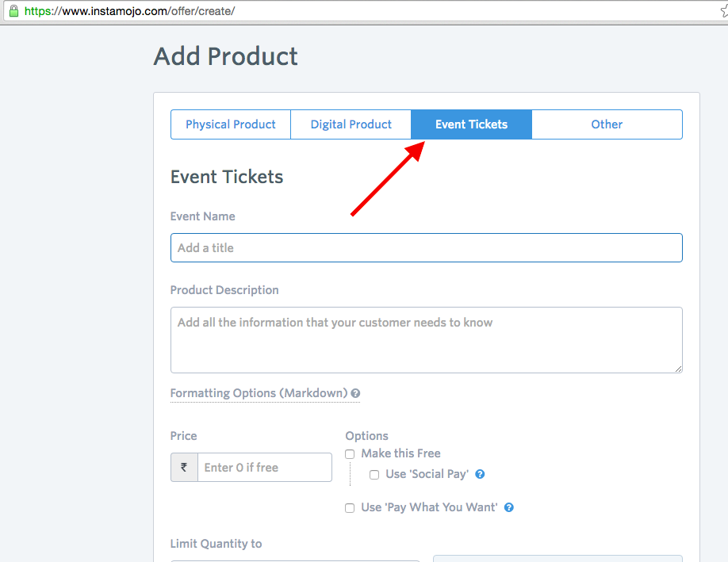This screenshot has height=562, width=728.
Task: Click into the Product Description textarea
Action: (x=426, y=339)
